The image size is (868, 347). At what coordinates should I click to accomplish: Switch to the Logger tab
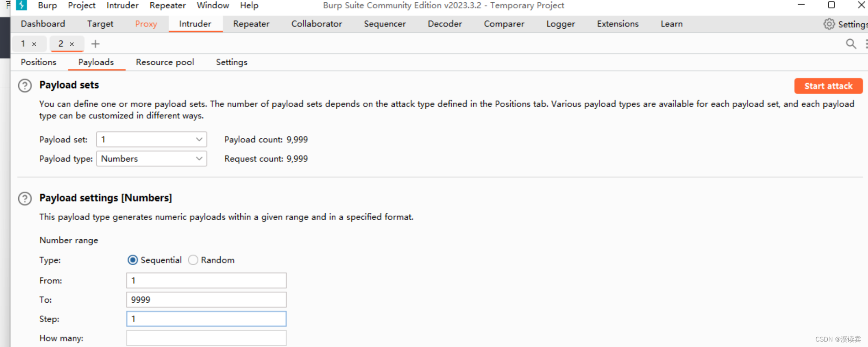(x=561, y=24)
